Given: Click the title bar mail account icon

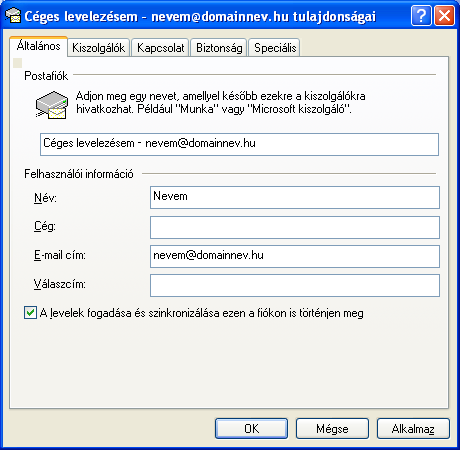Looking at the screenshot, I should 13,15.
